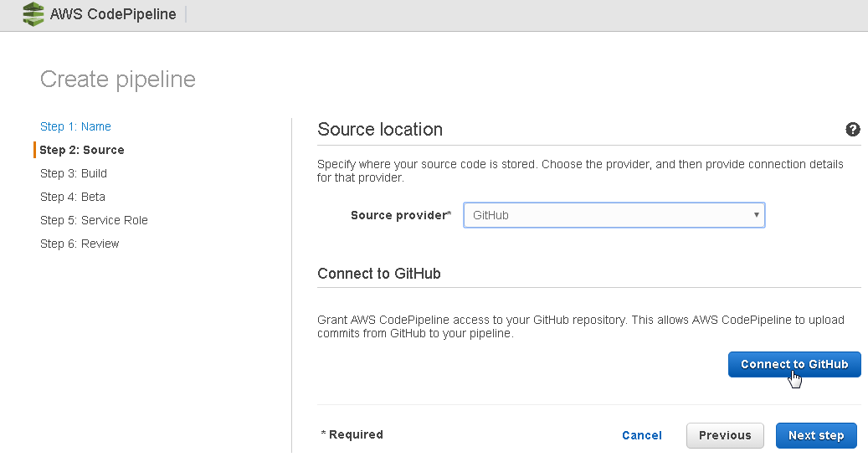Select Step 4: Beta in the wizard steps
The height and width of the screenshot is (462, 868).
tap(73, 197)
